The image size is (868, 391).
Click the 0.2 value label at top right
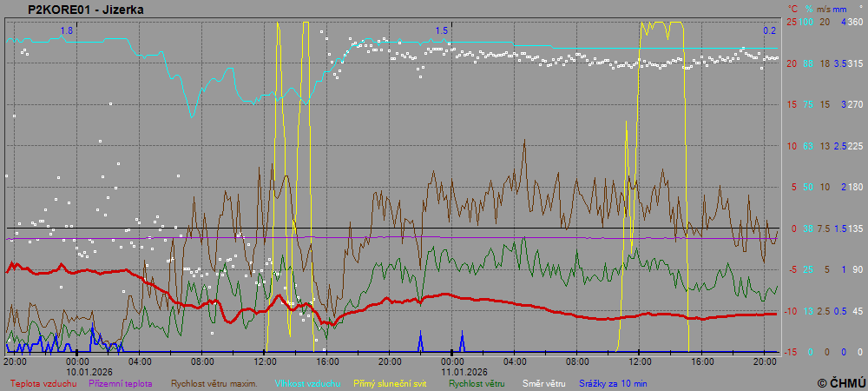tap(769, 30)
